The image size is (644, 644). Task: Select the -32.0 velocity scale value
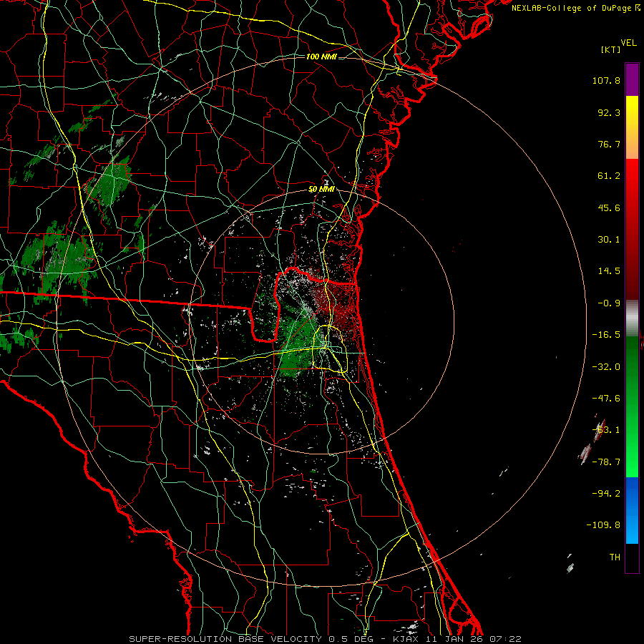pyautogui.click(x=606, y=367)
